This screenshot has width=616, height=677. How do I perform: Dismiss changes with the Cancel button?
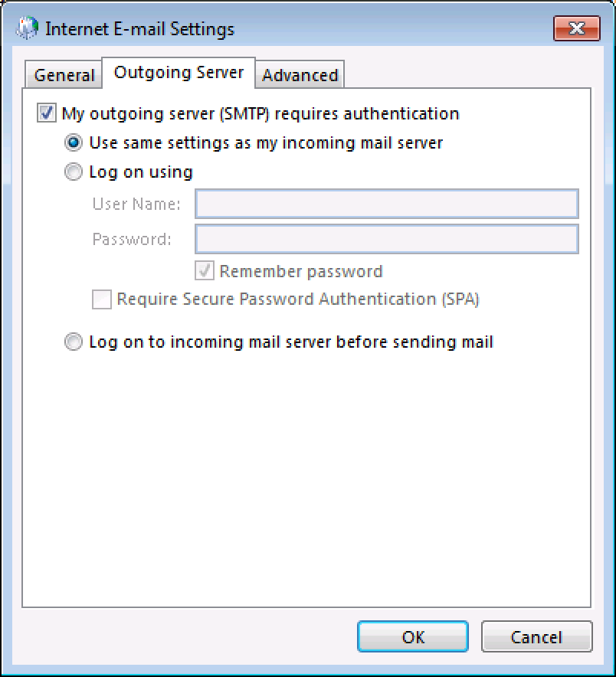536,636
